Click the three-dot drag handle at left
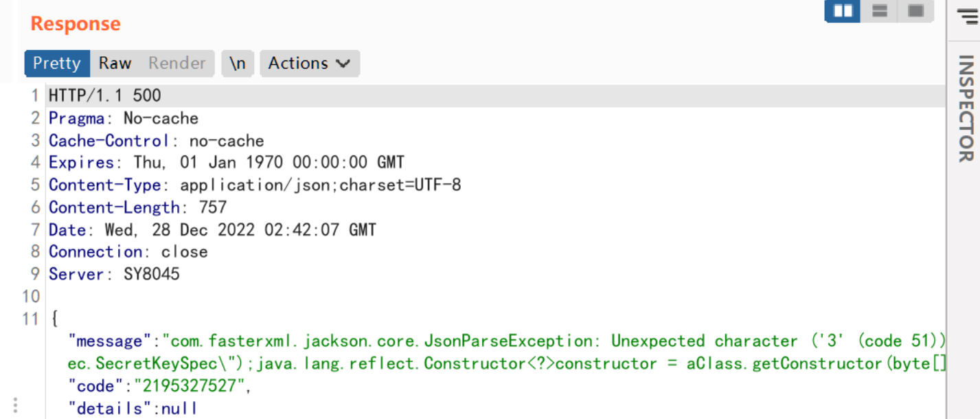Viewport: 980px width, 419px height. pyautogui.click(x=15, y=405)
